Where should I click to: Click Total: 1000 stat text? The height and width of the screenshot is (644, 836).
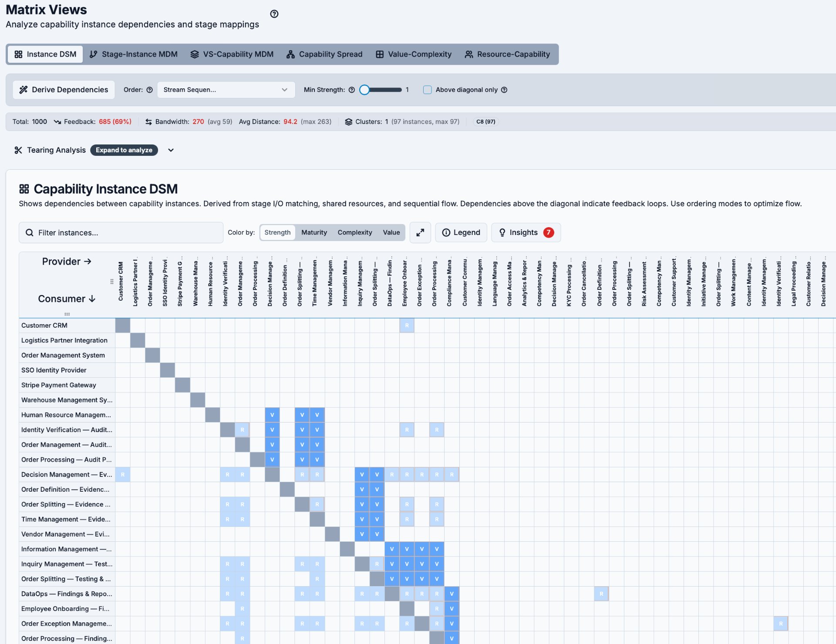coord(30,122)
